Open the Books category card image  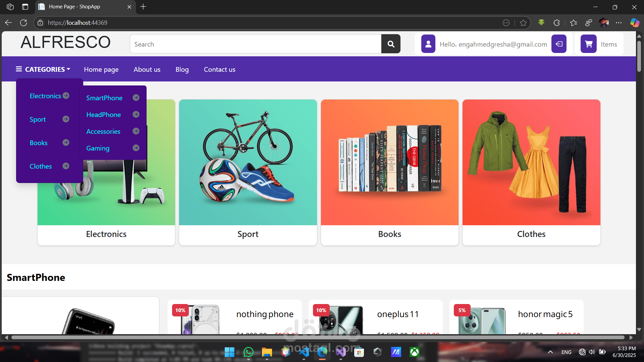point(390,162)
